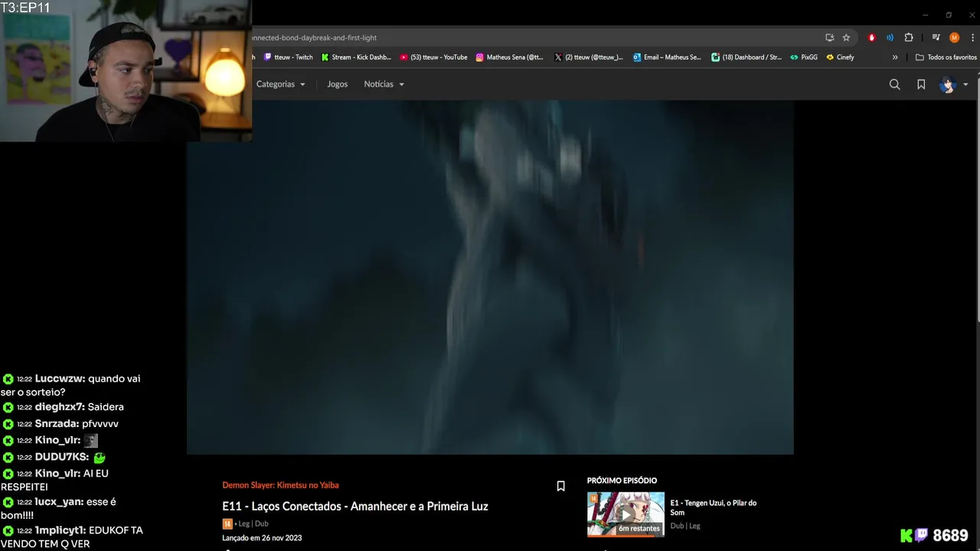Click the install app icon in address bar
This screenshot has height=551, width=980.
pyautogui.click(x=829, y=37)
